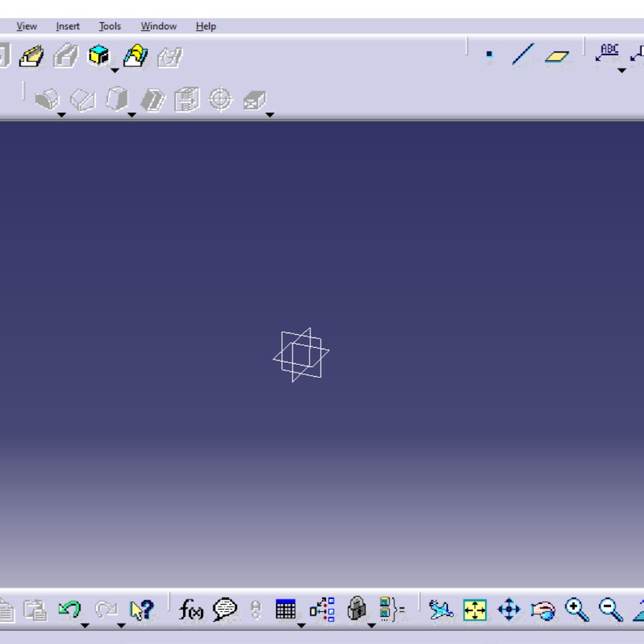
Task: Select the Chamfer tool
Action: (83, 100)
